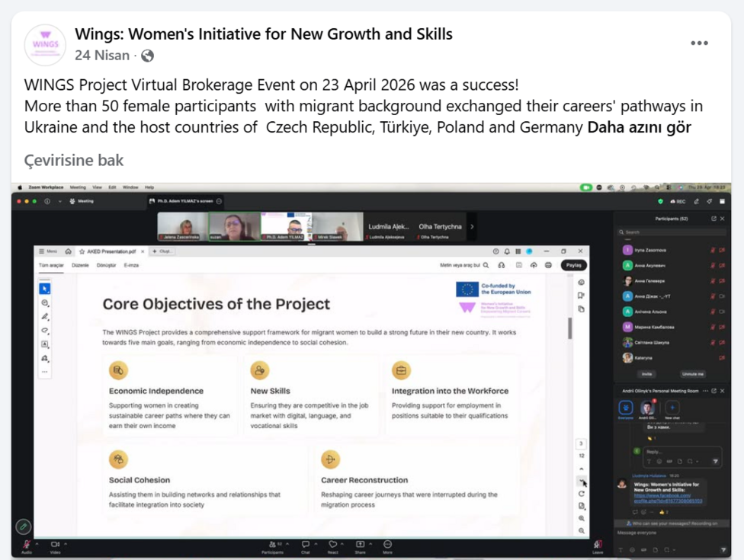The height and width of the screenshot is (560, 744).
Task: Click the print icon in PDF toolbar
Action: pos(548,265)
